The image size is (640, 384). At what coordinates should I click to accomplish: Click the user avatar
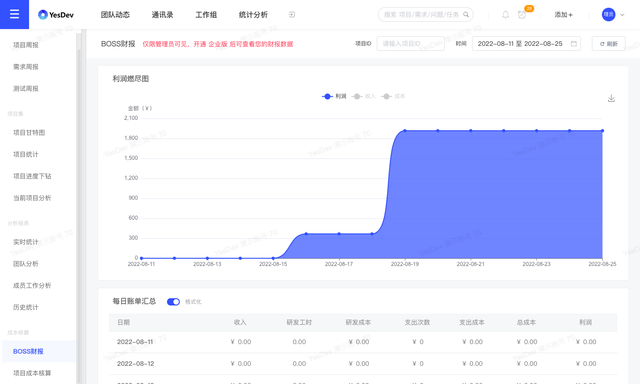(x=609, y=15)
